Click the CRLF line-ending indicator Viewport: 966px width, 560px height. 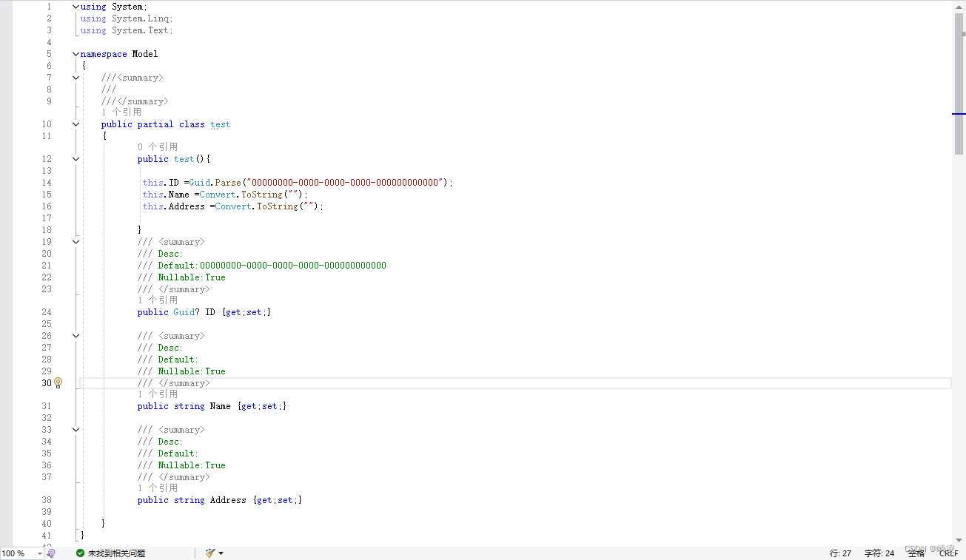coord(948,553)
